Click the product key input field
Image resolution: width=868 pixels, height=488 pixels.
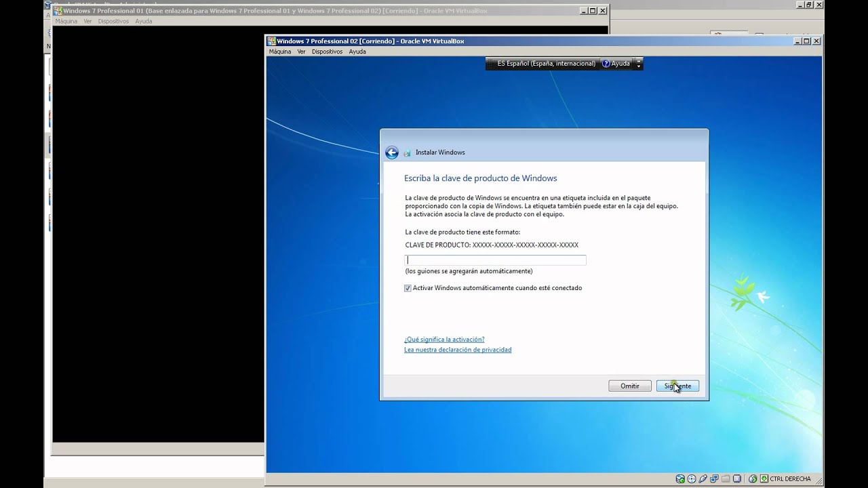(495, 260)
